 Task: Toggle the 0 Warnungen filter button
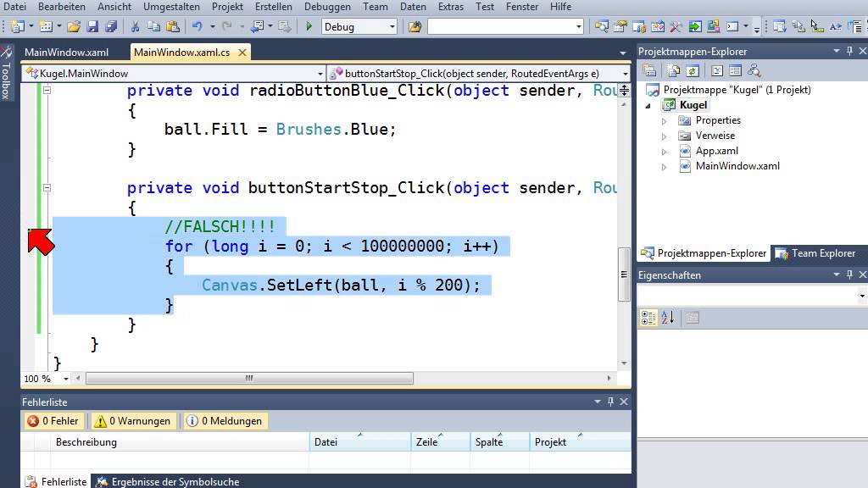[x=133, y=421]
